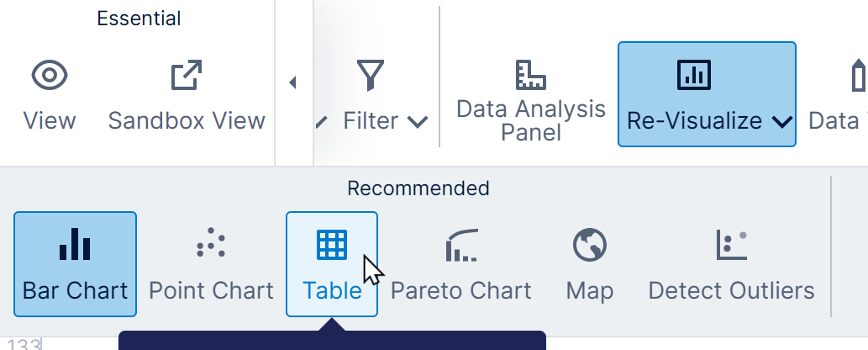Pick the Pareto Chart icon
868x350 pixels.
tap(460, 244)
